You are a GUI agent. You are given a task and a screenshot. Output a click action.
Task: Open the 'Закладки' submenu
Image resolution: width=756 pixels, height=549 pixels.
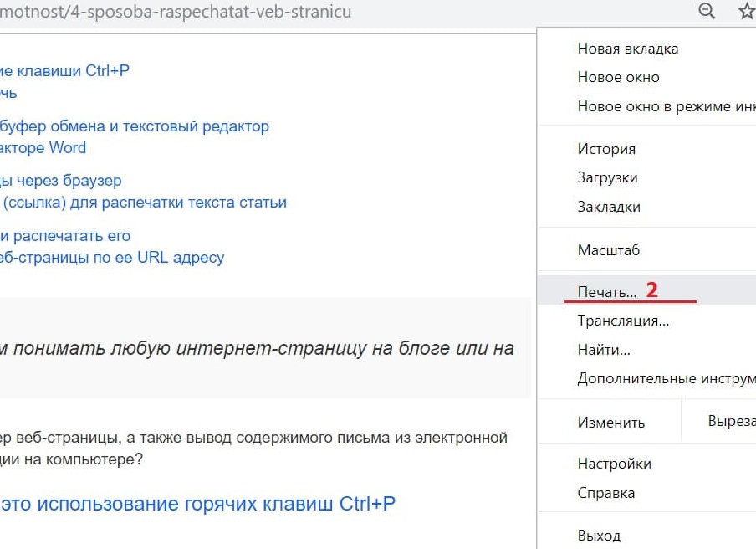coord(646,207)
